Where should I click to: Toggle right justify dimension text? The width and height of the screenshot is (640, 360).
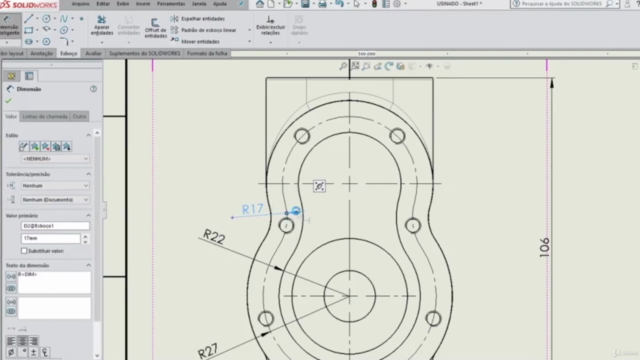(x=33, y=340)
